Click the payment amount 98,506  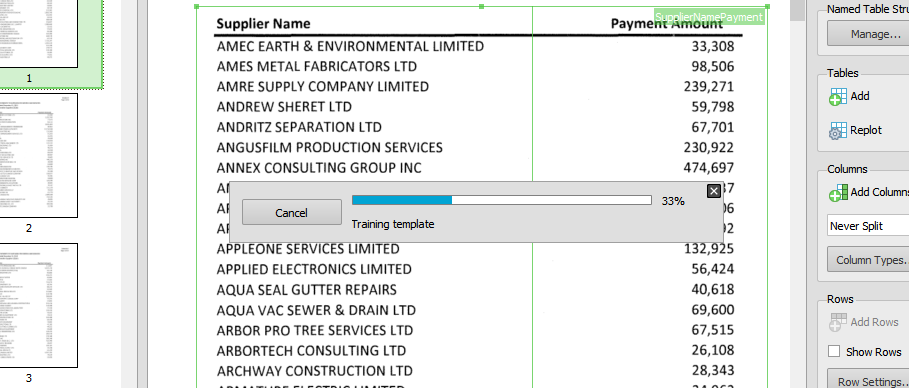click(x=712, y=67)
